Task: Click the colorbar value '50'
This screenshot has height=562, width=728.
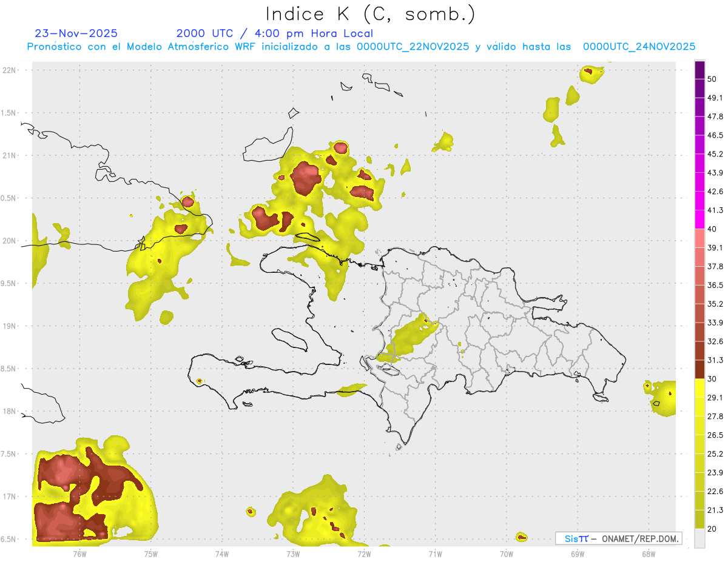Action: point(713,79)
